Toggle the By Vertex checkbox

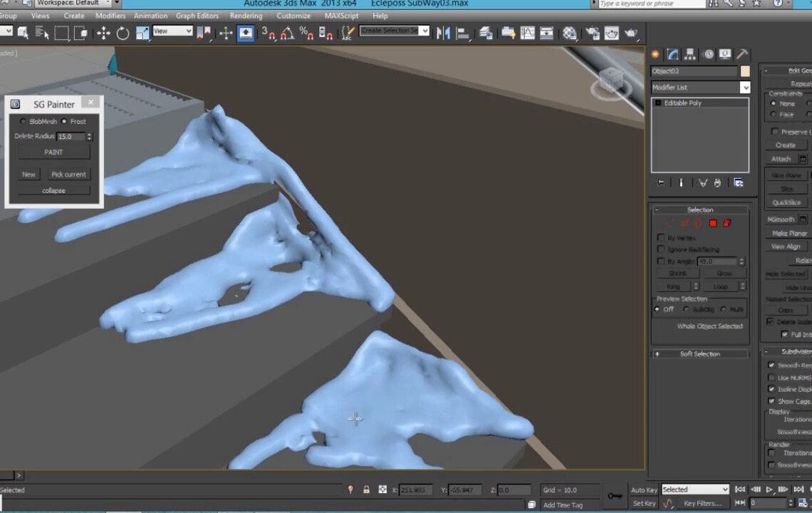pyautogui.click(x=661, y=237)
